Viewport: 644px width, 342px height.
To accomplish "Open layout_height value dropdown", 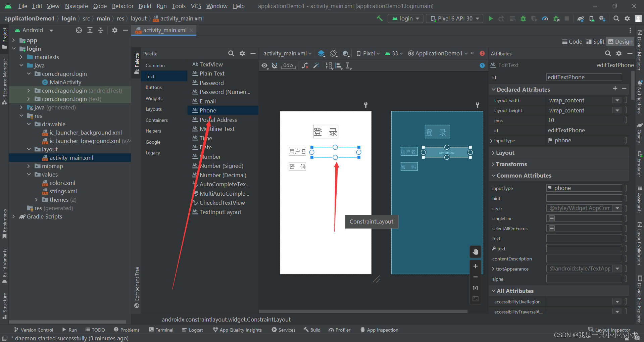I will tap(617, 110).
